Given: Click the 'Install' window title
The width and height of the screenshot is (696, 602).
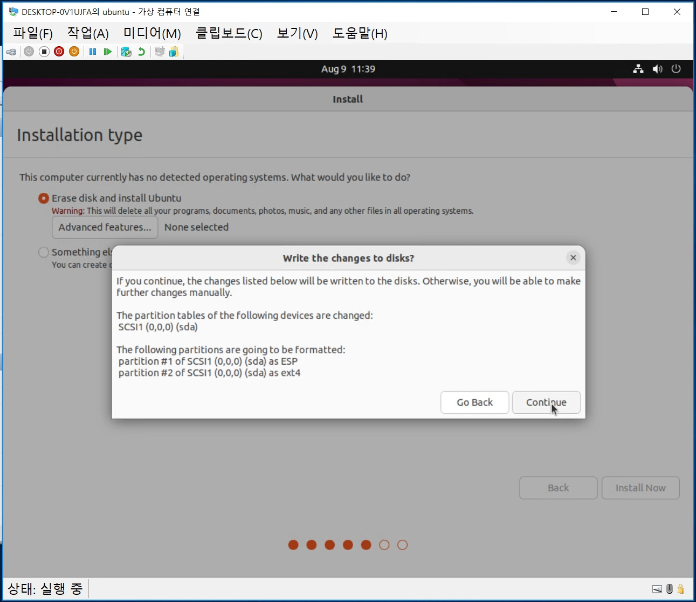Looking at the screenshot, I should click(x=348, y=99).
